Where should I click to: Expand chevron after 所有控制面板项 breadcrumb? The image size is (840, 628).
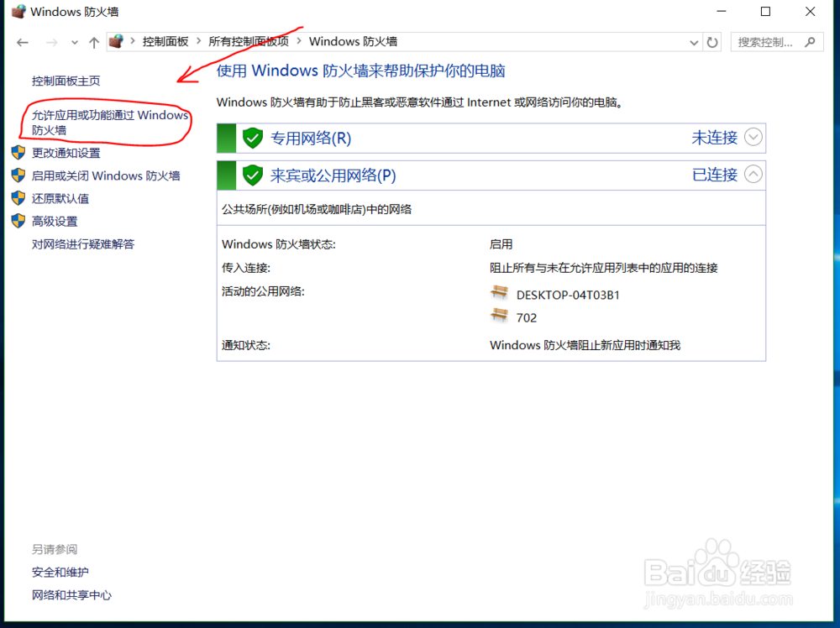(299, 40)
